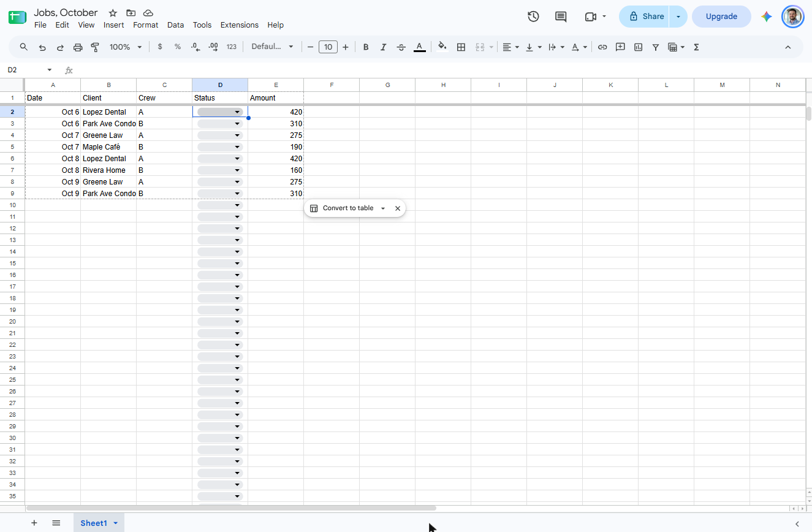Open the Help menu
The image size is (812, 532).
[276, 25]
